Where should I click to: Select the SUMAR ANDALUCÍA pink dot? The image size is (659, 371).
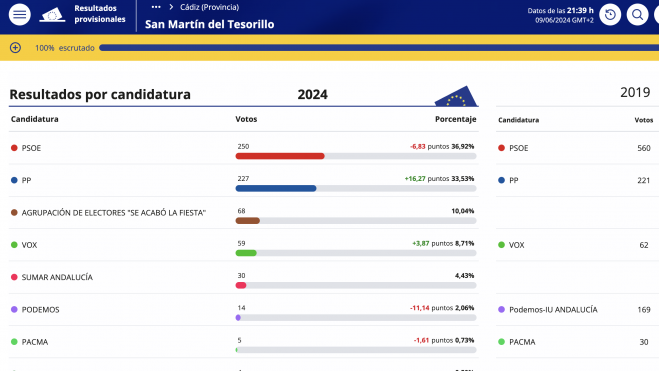click(x=14, y=277)
